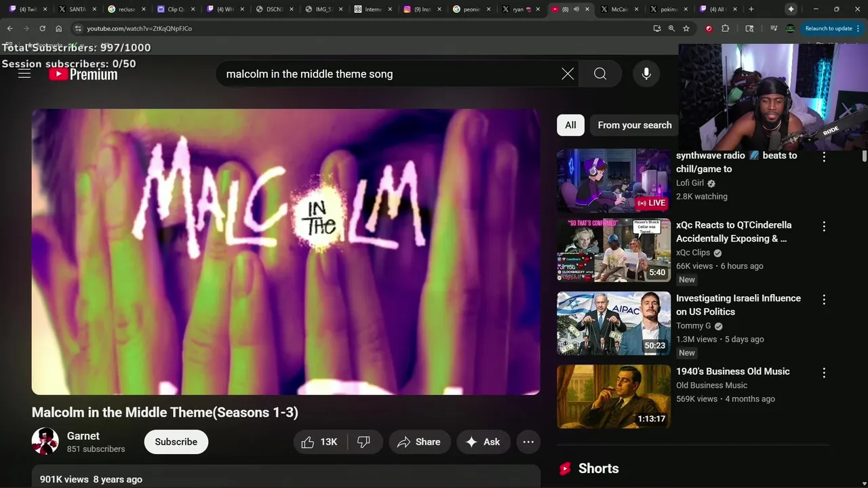Open Tommy G channel link
Viewport: 868px width, 488px height.
coord(693,325)
